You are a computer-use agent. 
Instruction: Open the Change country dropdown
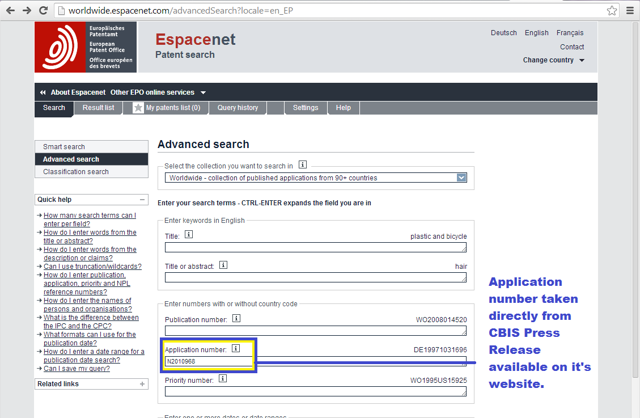point(553,60)
